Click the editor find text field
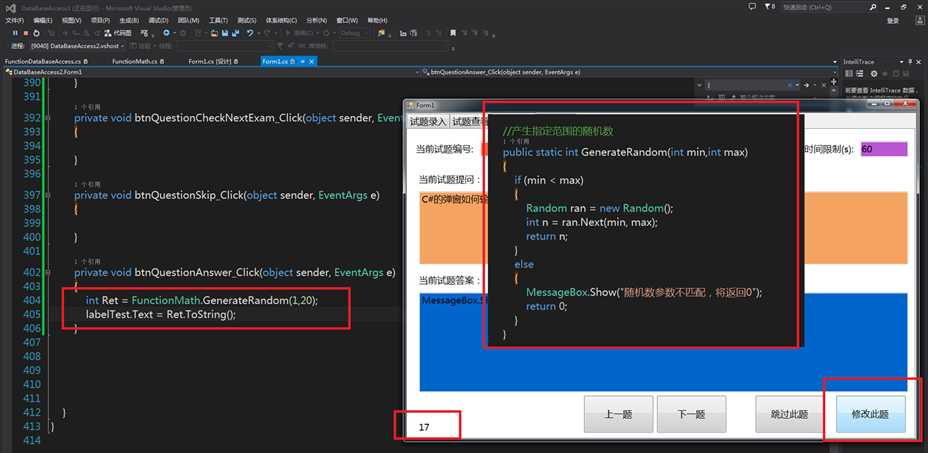 tap(746, 85)
